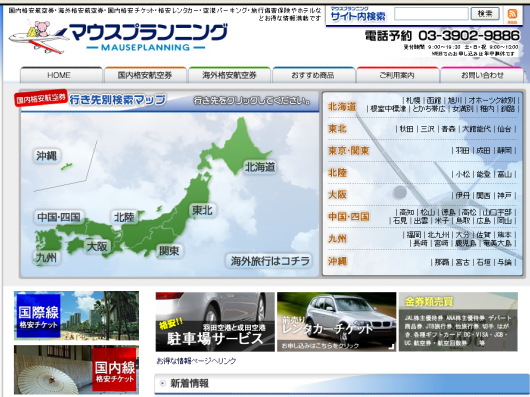Follow お得な情報ページへリンク link

(196, 361)
